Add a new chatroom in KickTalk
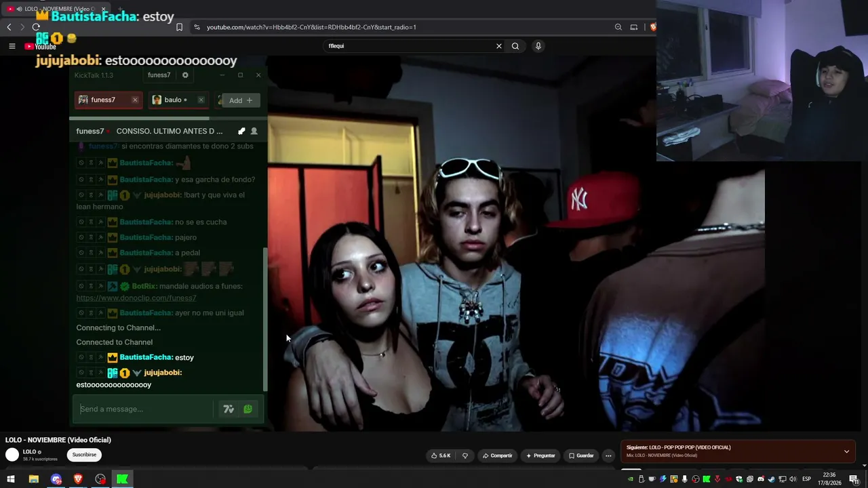 click(240, 100)
